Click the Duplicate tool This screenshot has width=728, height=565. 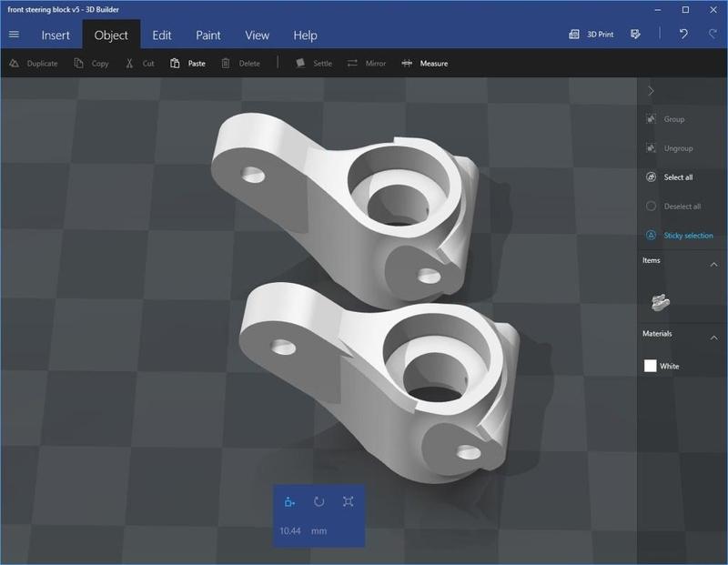point(34,63)
